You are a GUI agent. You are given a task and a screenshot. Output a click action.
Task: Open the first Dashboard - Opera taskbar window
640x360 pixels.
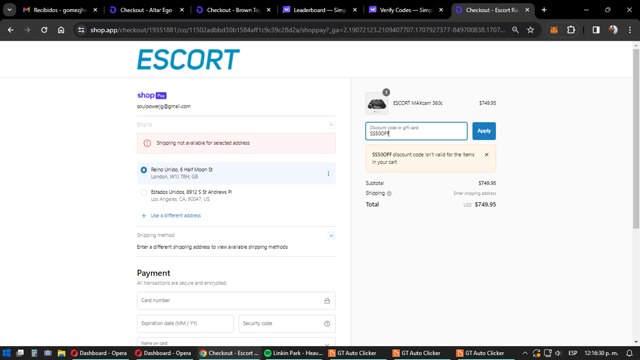(99, 353)
